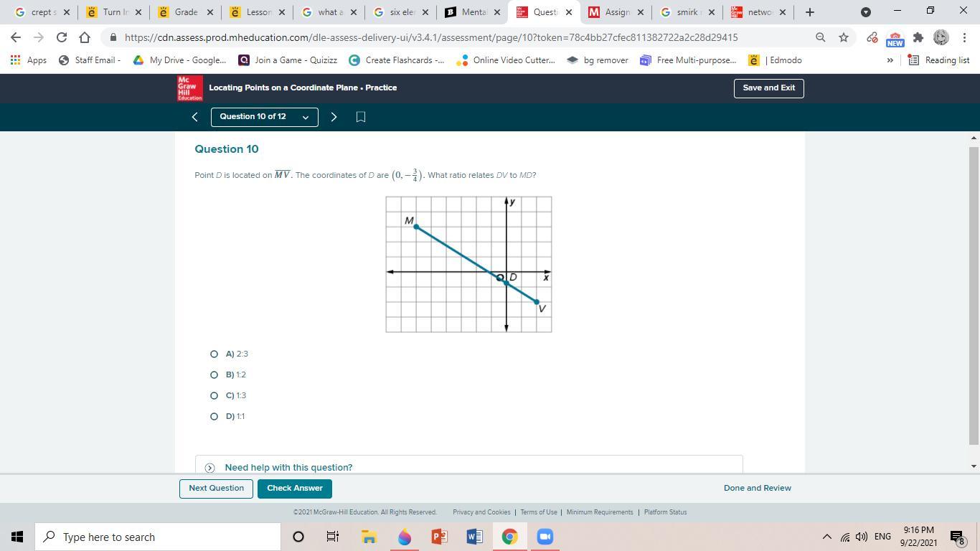This screenshot has width=980, height=551.
Task: Switch to the Lesson tab
Action: pyautogui.click(x=258, y=12)
